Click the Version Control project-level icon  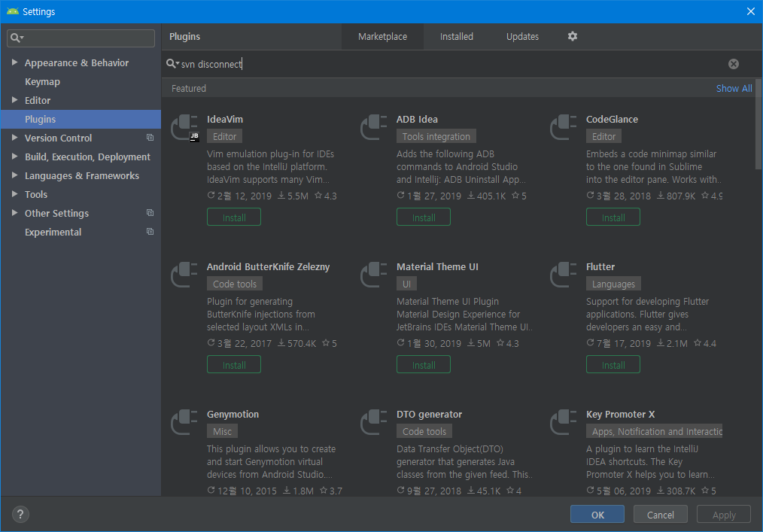[x=150, y=138]
